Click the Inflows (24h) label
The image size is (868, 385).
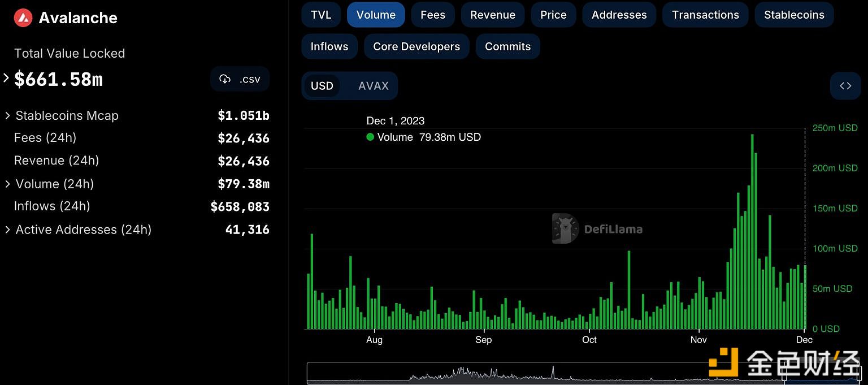coord(52,206)
